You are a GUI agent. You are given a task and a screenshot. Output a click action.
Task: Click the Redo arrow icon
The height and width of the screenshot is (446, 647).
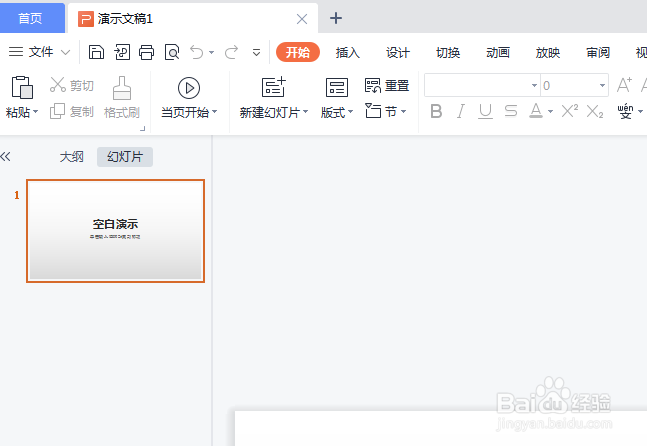pos(231,52)
